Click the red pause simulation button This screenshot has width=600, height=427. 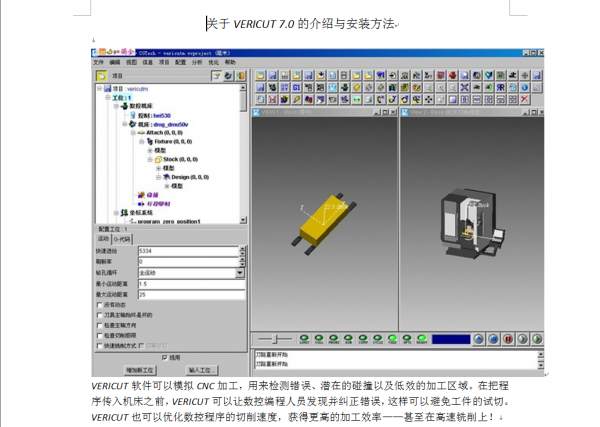508,339
